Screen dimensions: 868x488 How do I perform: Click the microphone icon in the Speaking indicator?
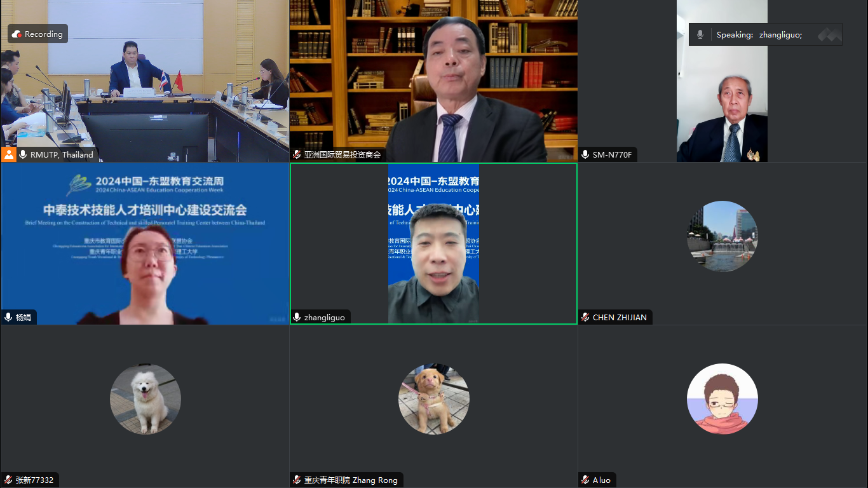click(700, 35)
